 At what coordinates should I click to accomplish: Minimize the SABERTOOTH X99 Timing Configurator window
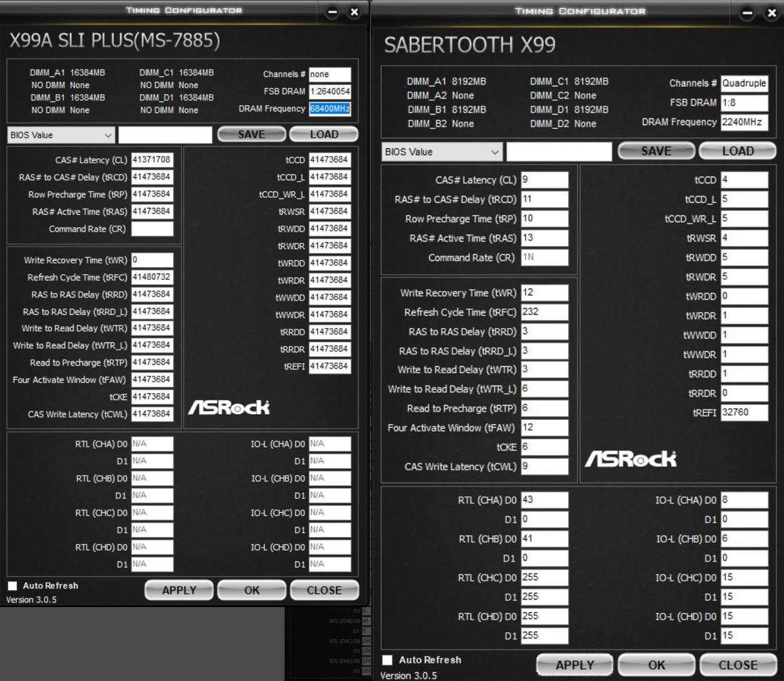(747, 13)
